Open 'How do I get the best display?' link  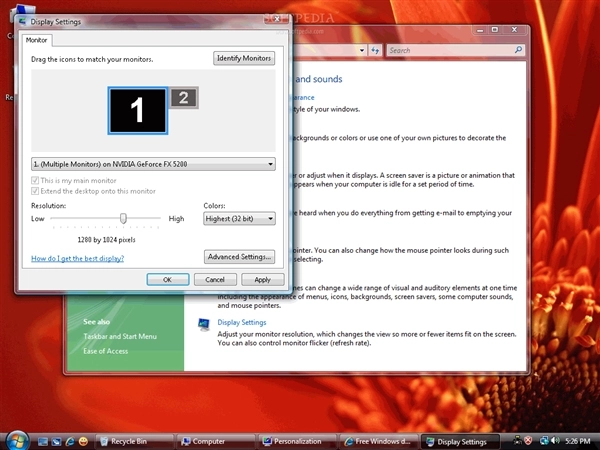[x=78, y=258]
